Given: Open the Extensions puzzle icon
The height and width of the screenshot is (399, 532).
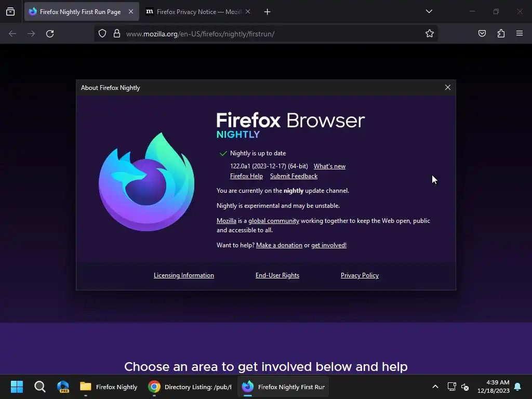Looking at the screenshot, I should point(501,33).
